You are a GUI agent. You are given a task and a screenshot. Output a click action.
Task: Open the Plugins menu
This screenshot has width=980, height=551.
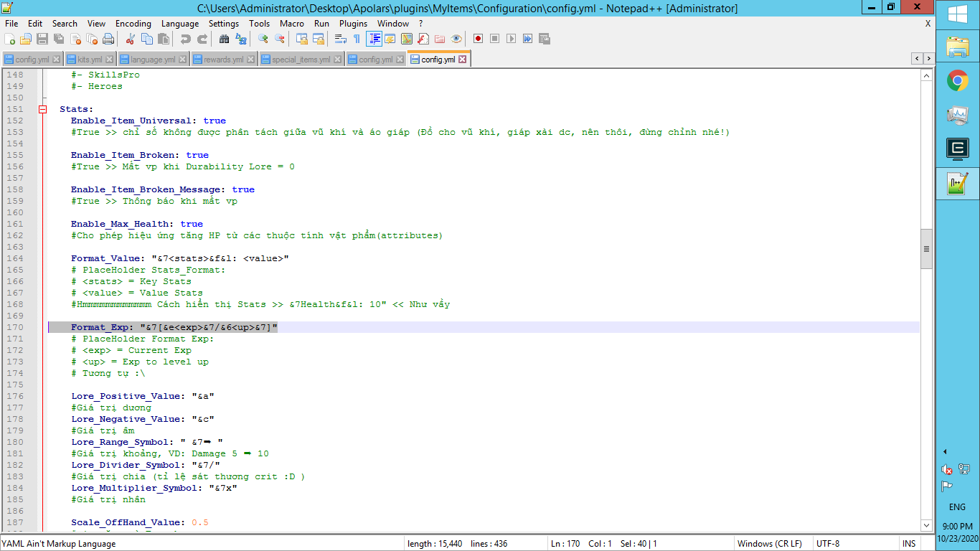click(353, 23)
